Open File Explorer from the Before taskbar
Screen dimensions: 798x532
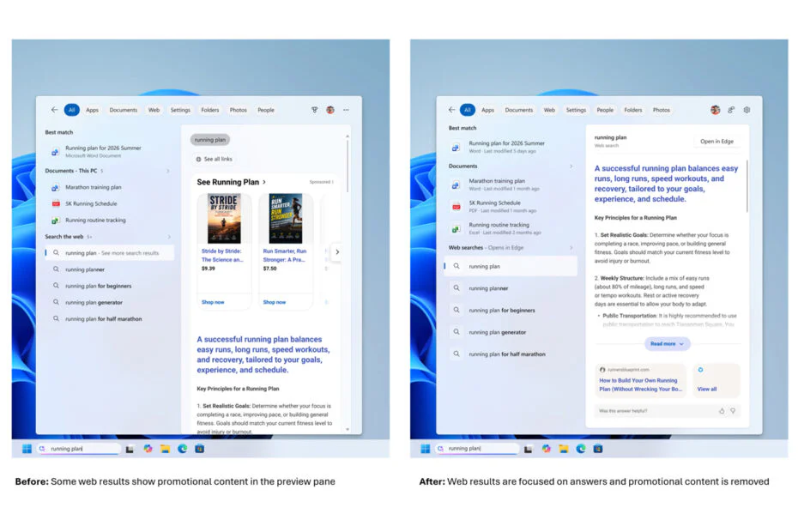tap(165, 449)
